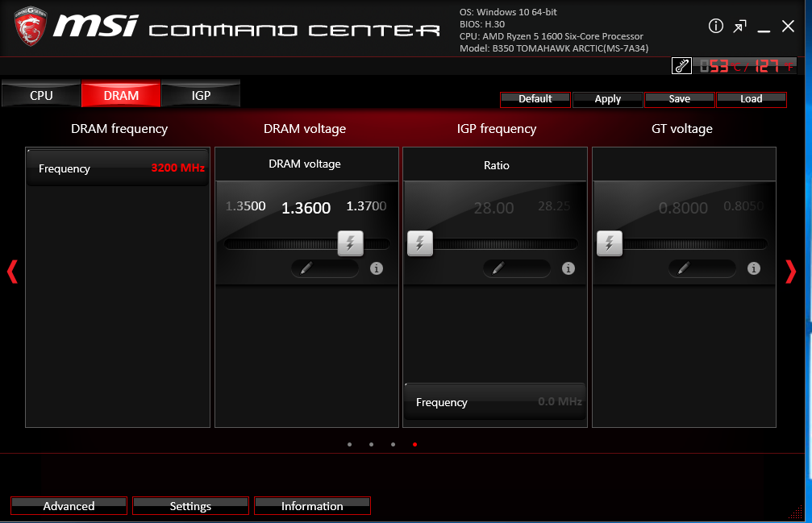Viewport: 812px width, 523px height.
Task: Open the Settings section
Action: click(x=190, y=506)
